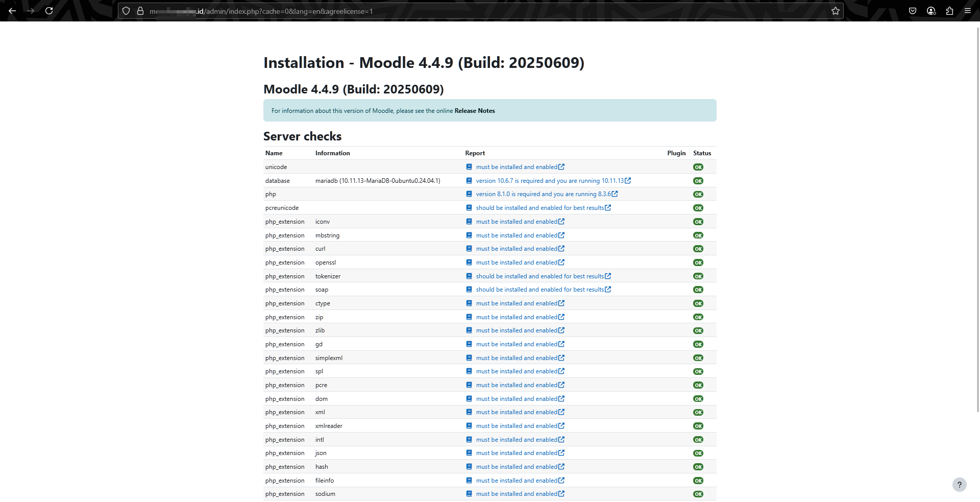Open the Moodle Release Notes link

tap(474, 110)
